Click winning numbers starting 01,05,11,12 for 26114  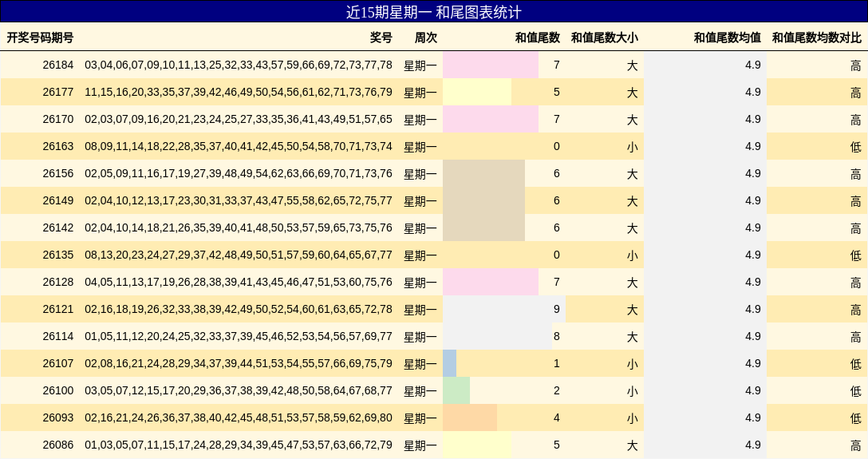pos(239,336)
